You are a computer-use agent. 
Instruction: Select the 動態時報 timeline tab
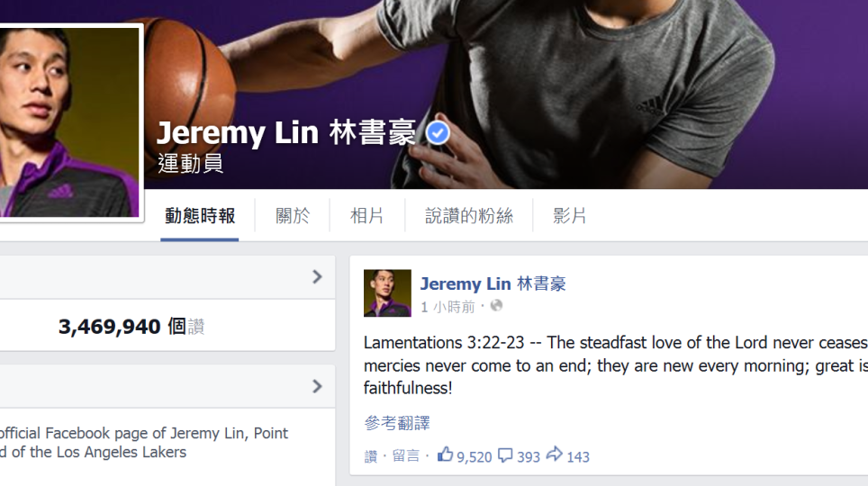(200, 216)
